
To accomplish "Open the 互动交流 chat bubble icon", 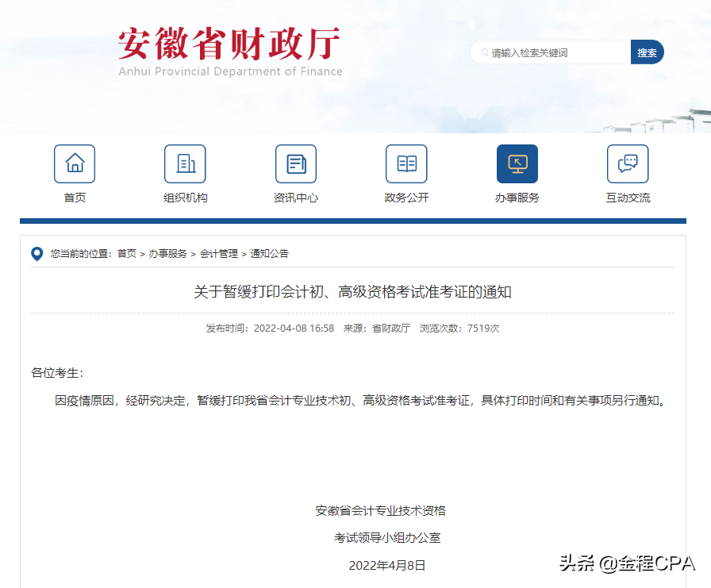I will click(x=628, y=163).
